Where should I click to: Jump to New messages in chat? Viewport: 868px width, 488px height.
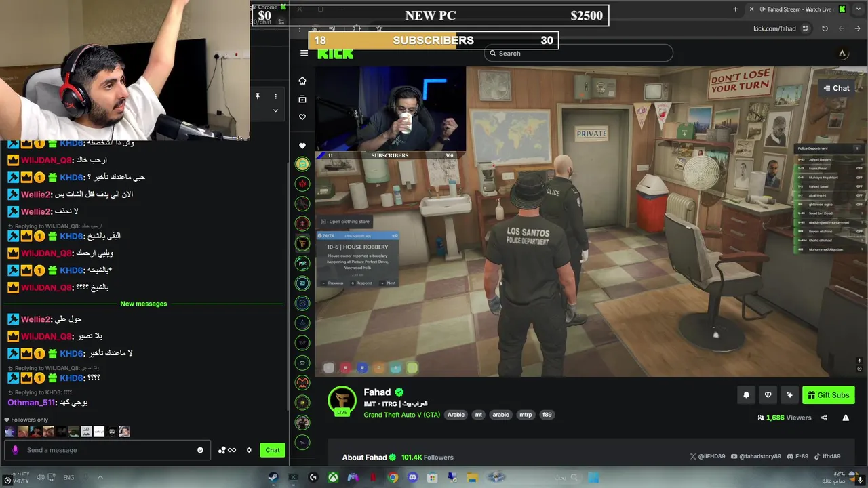[x=143, y=304]
